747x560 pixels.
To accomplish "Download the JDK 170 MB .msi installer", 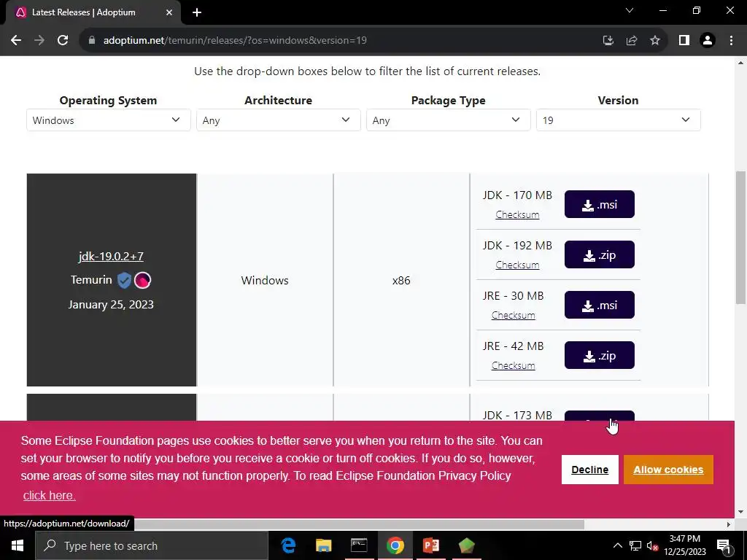I will (600, 204).
